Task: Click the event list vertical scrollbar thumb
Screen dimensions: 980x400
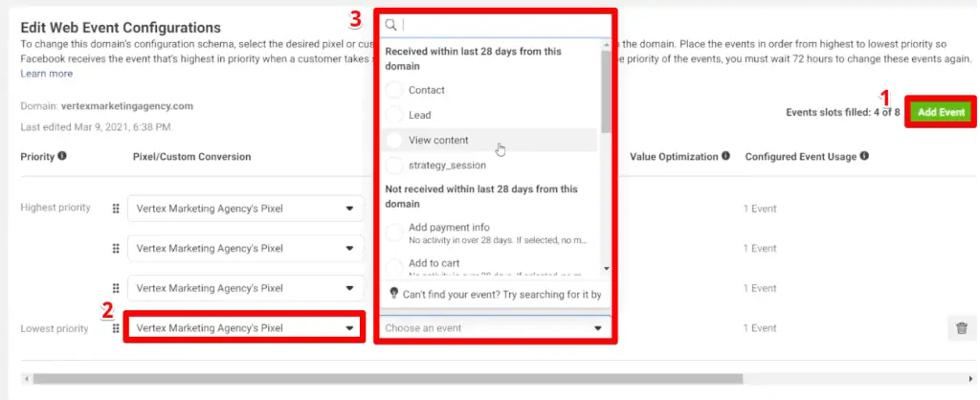Action: coord(606,91)
